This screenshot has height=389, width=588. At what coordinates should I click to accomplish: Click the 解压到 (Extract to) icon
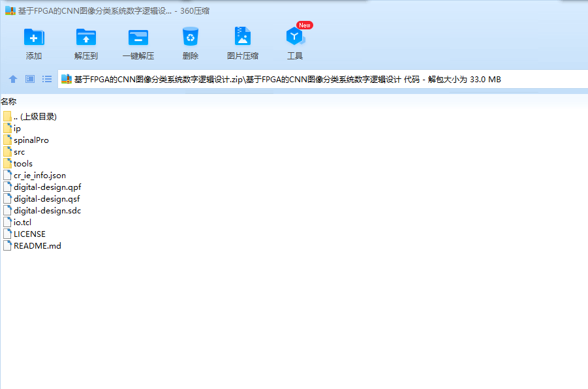86,37
